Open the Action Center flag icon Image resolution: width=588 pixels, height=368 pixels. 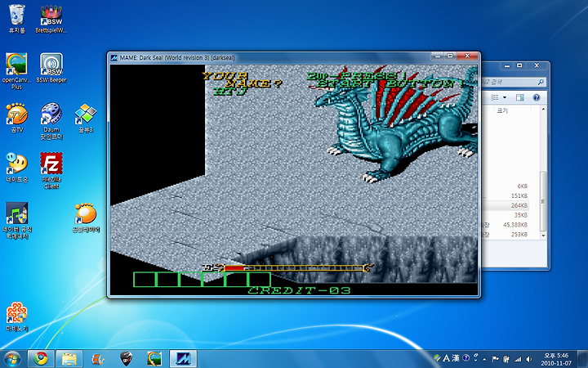click(x=495, y=359)
